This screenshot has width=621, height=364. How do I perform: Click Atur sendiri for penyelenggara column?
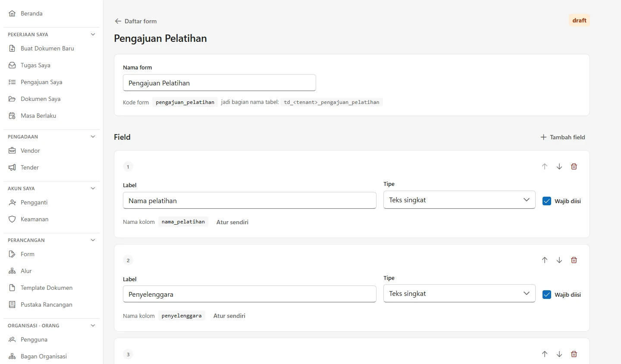click(229, 316)
